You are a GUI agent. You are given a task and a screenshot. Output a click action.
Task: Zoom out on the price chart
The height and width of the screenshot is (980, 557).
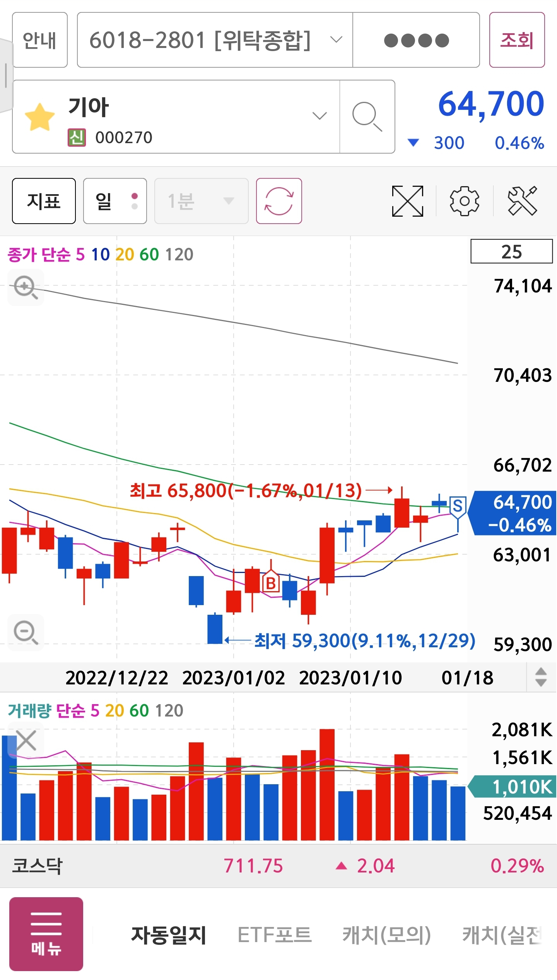[26, 633]
